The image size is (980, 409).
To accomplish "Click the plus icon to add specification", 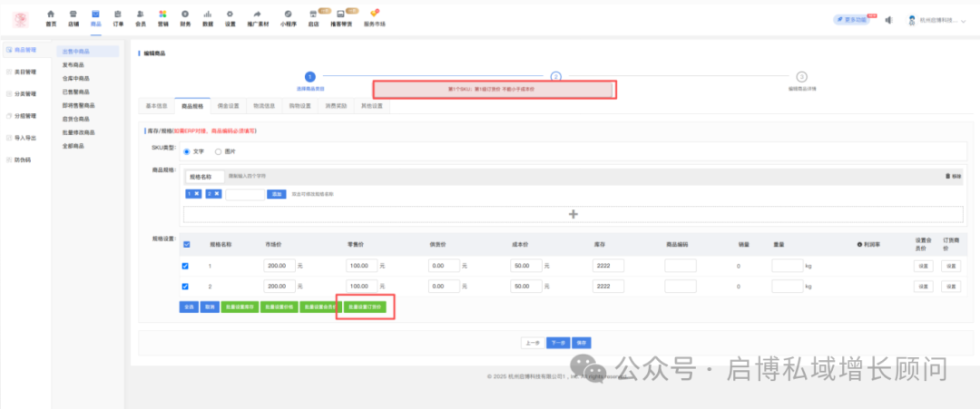I will coord(573,214).
